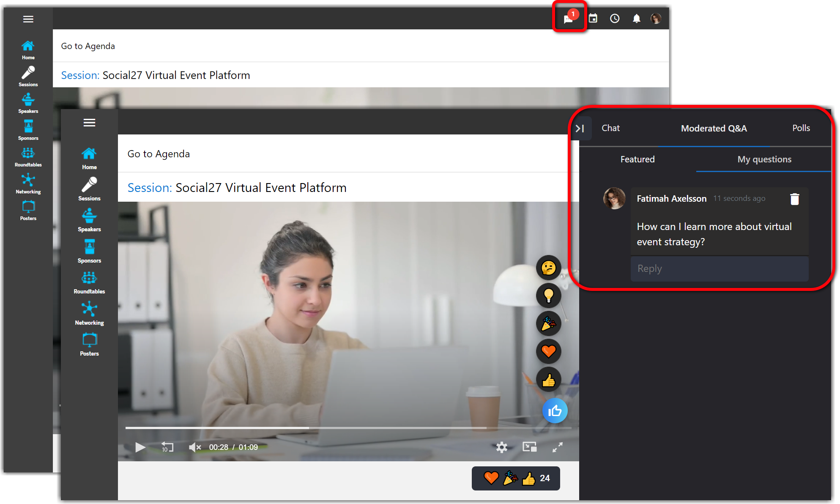Expand the front hamburger menu
Image resolution: width=840 pixels, height=504 pixels.
click(x=89, y=123)
